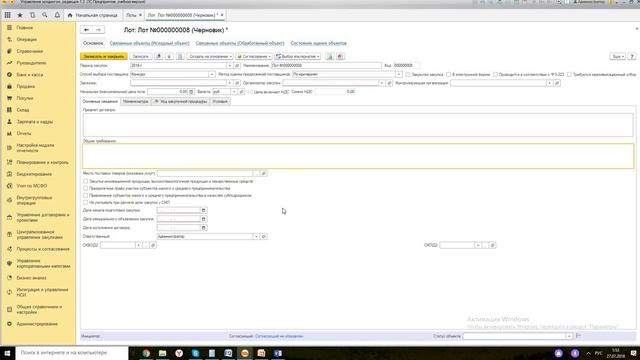Open Начальная страница tab

pyautogui.click(x=93, y=15)
